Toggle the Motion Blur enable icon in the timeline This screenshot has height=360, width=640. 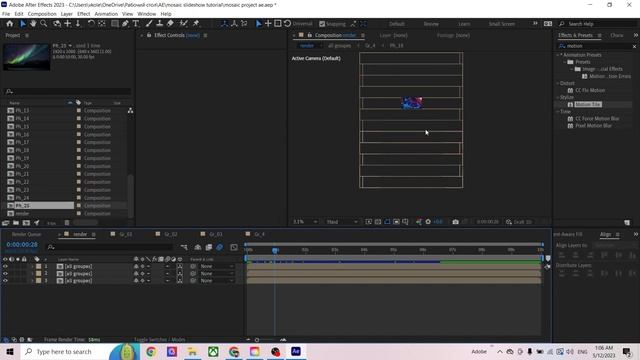(x=220, y=247)
